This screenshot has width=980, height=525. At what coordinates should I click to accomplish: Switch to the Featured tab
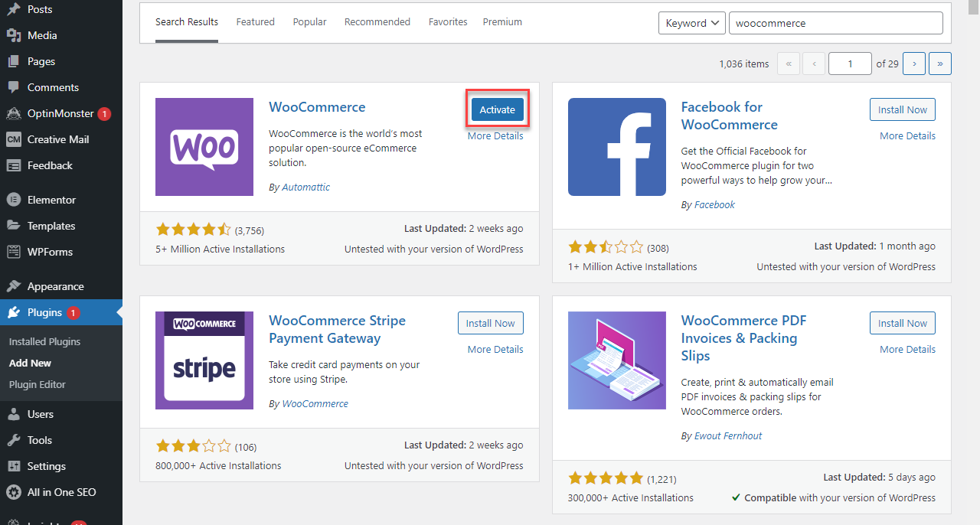click(x=255, y=22)
